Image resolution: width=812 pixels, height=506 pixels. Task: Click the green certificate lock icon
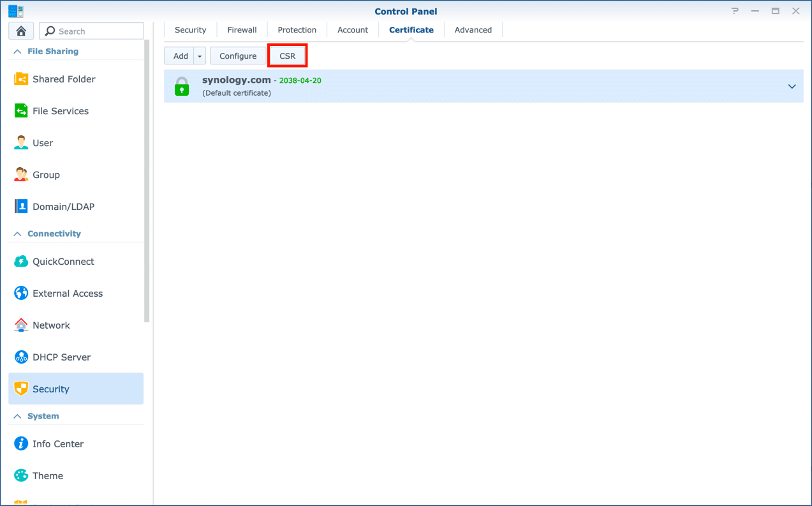click(x=182, y=86)
